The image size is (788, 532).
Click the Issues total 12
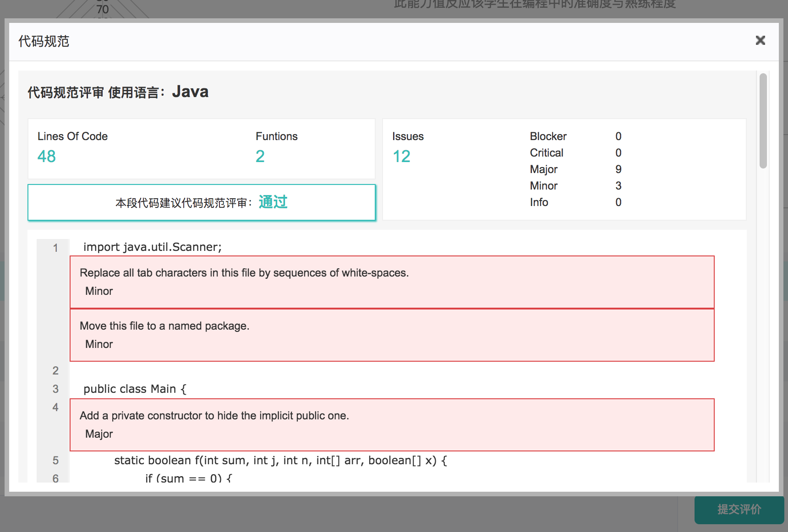401,157
